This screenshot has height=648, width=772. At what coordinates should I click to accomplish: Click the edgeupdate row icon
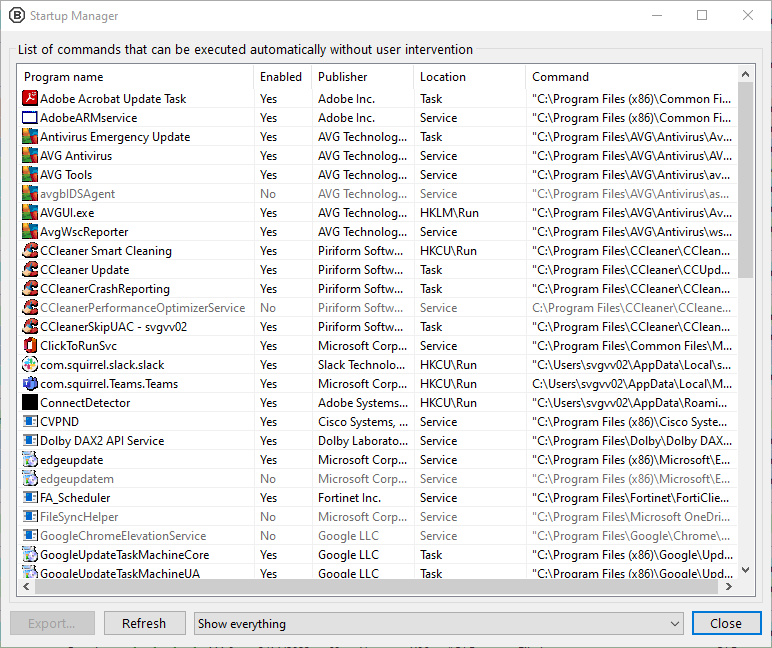30,460
